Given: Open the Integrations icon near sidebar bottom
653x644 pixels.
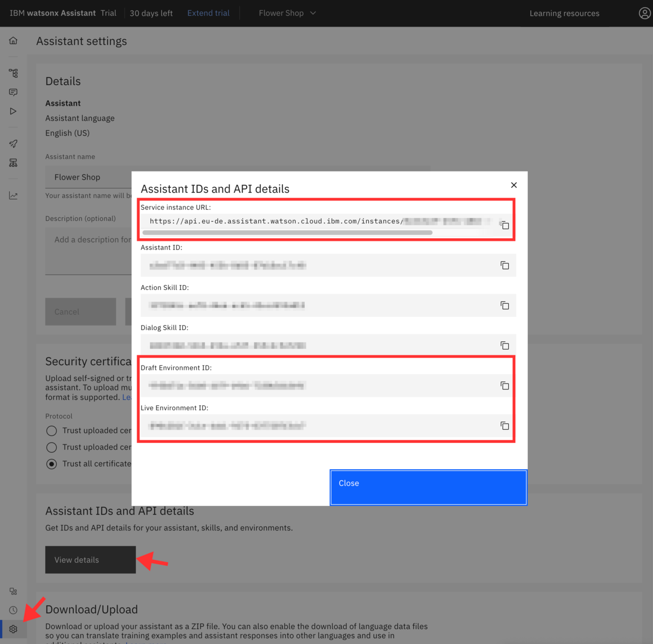Looking at the screenshot, I should [x=13, y=591].
